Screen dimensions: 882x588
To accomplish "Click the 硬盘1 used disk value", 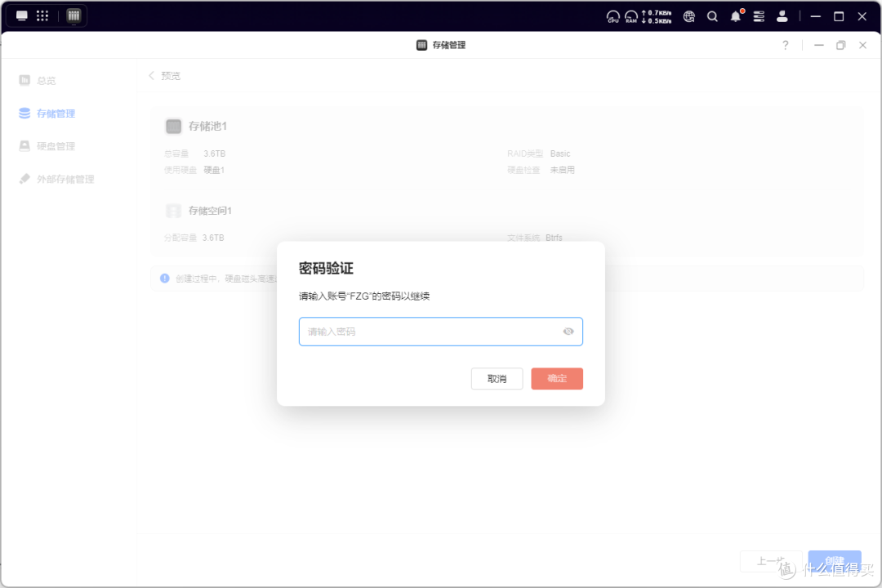I will 214,170.
